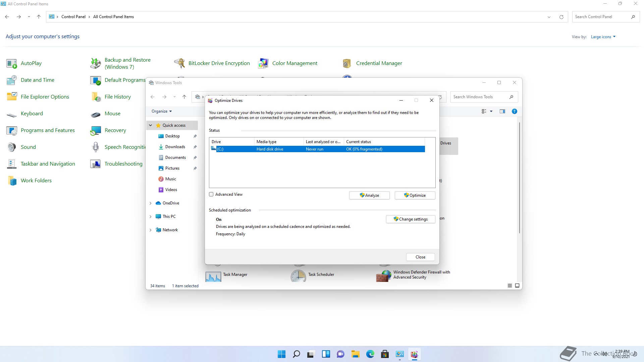The height and width of the screenshot is (362, 644).
Task: Open File Explorer from taskbar
Action: 355,354
